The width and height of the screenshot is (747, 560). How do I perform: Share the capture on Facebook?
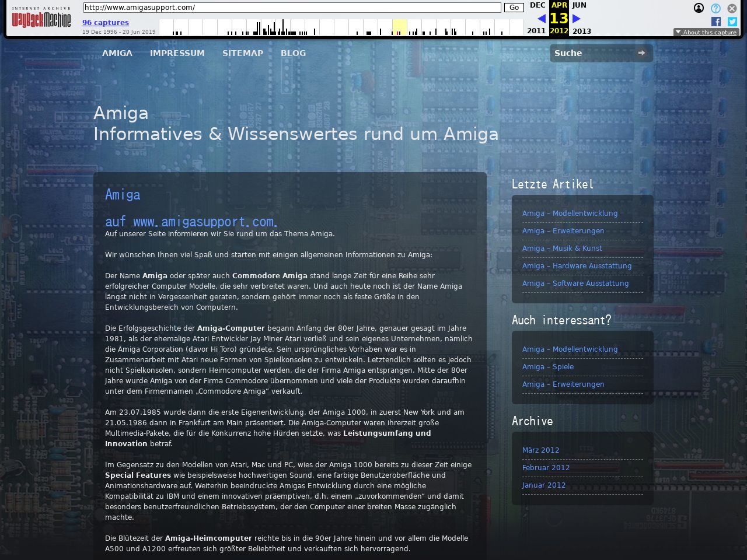pyautogui.click(x=716, y=22)
